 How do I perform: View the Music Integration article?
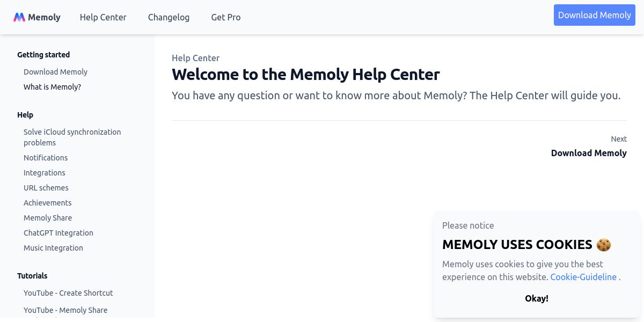click(53, 248)
